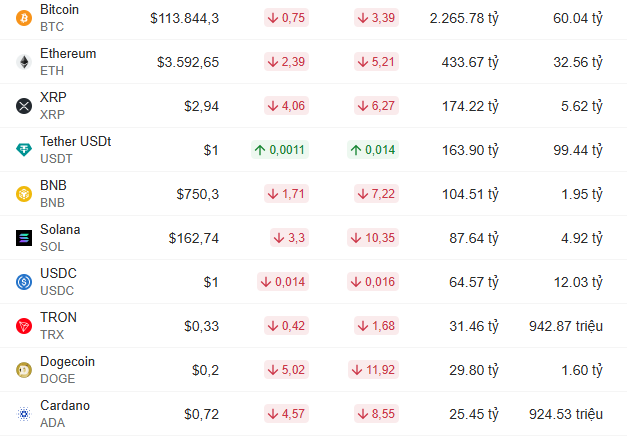The width and height of the screenshot is (627, 437).
Task: Open the yellow BNB coin icon
Action: 24,194
